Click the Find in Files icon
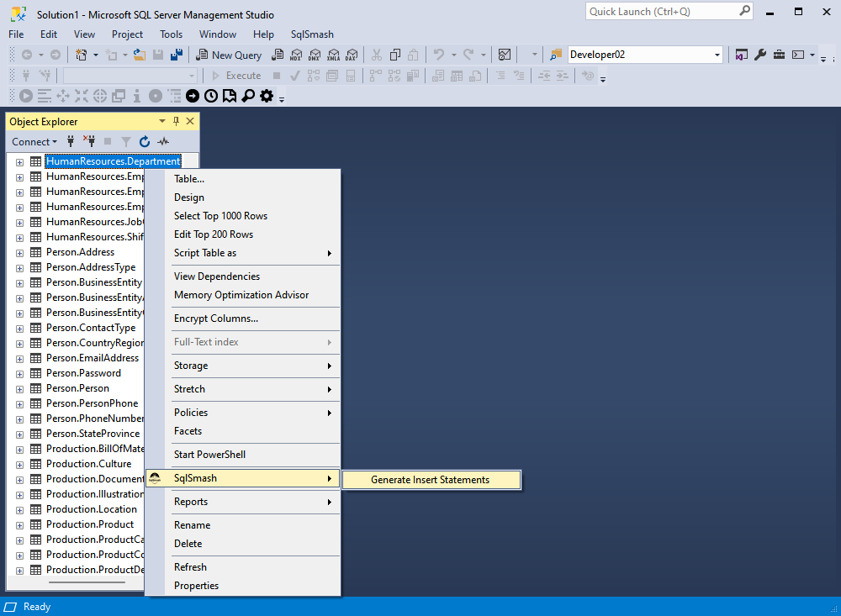Image resolution: width=841 pixels, height=616 pixels. tap(556, 55)
